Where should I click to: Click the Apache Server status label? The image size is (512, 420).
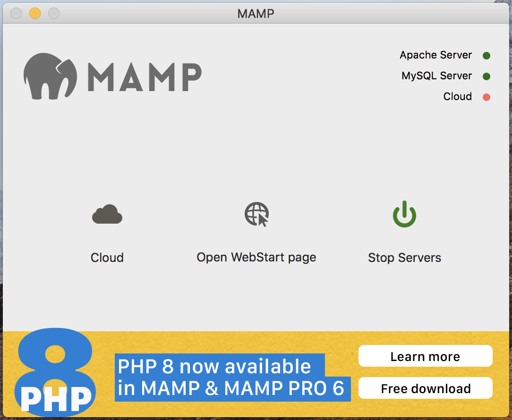point(435,55)
